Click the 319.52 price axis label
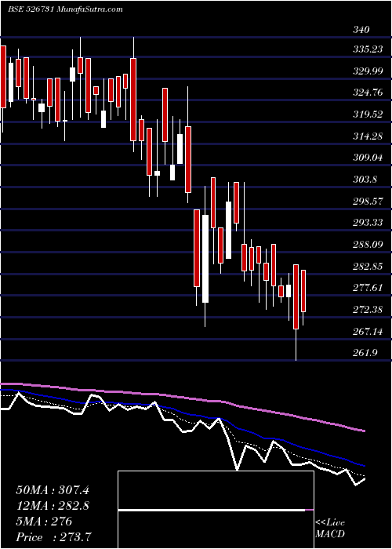The height and width of the screenshot is (549, 392). tap(368, 115)
